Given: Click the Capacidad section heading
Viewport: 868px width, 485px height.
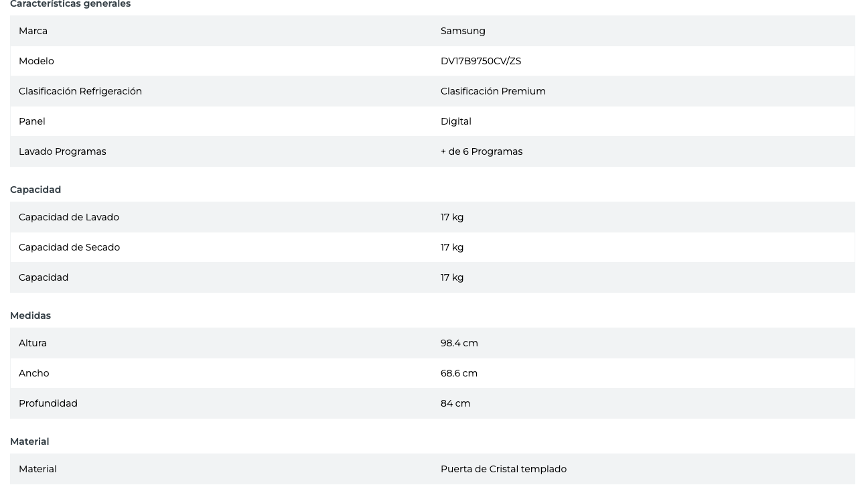Looking at the screenshot, I should pos(35,190).
